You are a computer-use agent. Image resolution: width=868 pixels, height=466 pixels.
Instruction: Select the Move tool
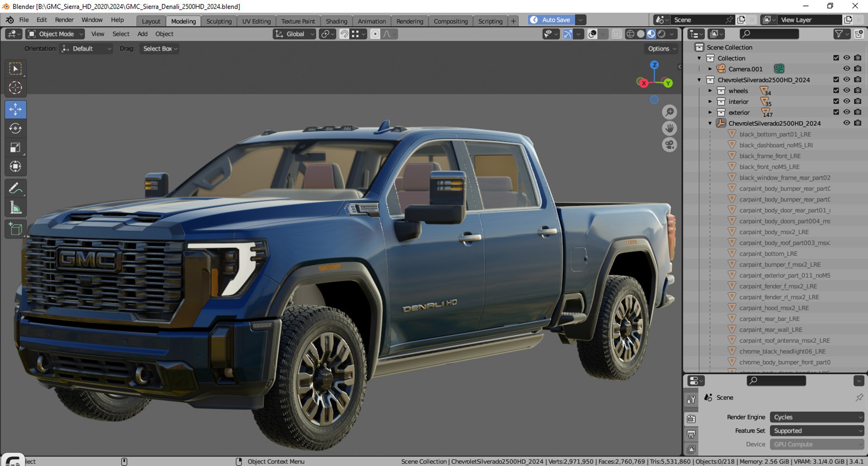pos(15,109)
